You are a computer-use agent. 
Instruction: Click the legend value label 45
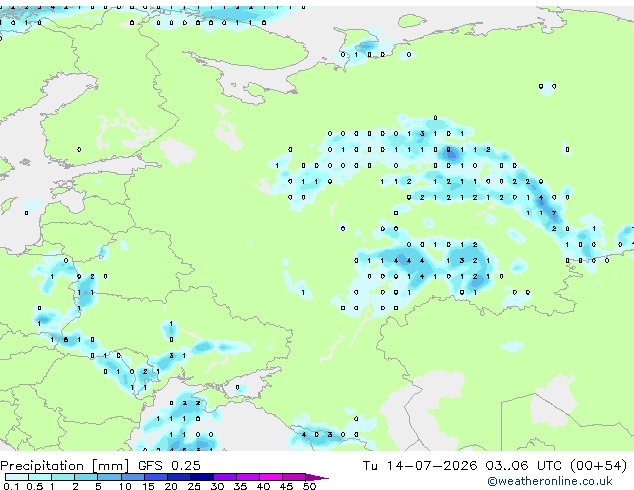click(286, 486)
